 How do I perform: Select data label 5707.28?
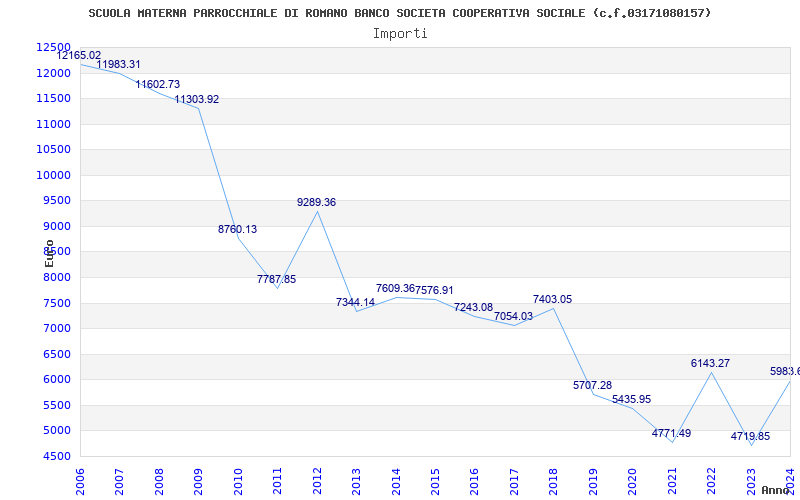tap(592, 385)
